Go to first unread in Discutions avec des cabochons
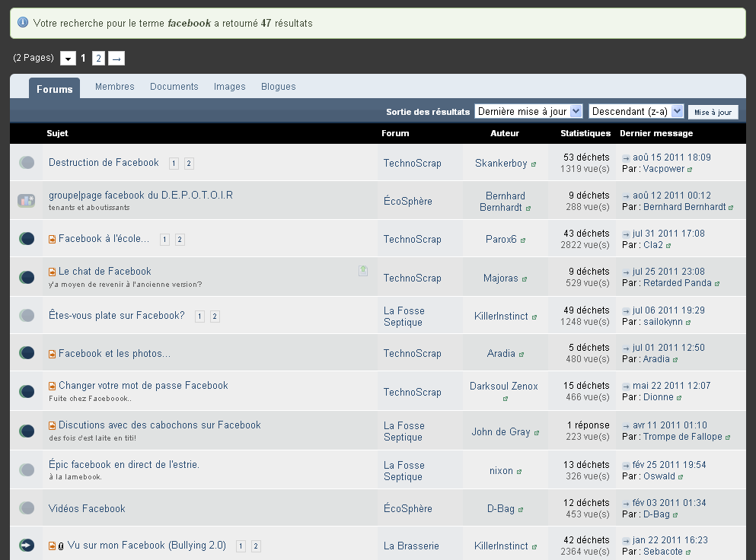 52,425
